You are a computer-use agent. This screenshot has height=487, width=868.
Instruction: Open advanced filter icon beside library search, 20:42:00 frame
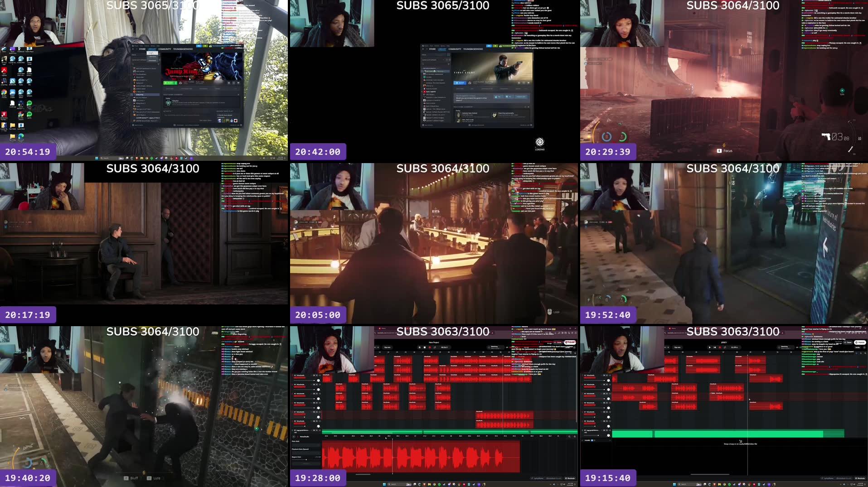[449, 64]
